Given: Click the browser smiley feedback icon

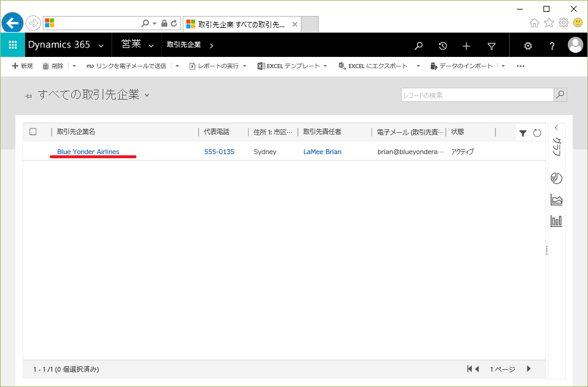Looking at the screenshot, I should point(578,23).
